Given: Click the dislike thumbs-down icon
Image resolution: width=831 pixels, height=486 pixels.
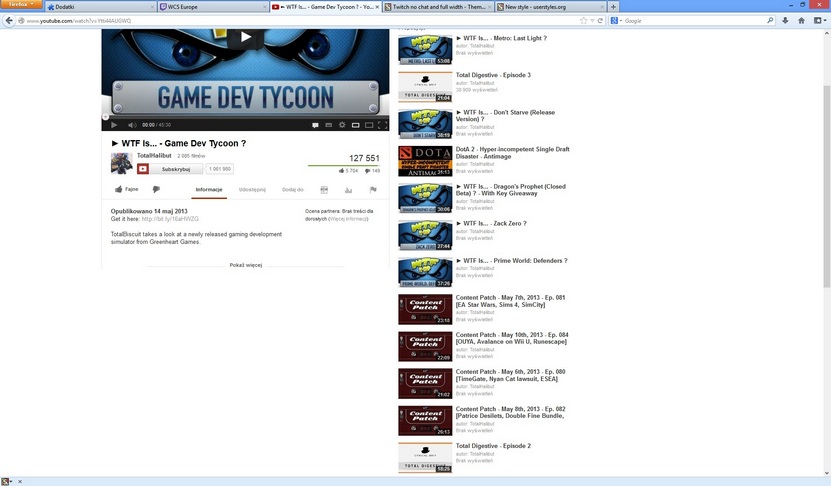Looking at the screenshot, I should (x=156, y=189).
